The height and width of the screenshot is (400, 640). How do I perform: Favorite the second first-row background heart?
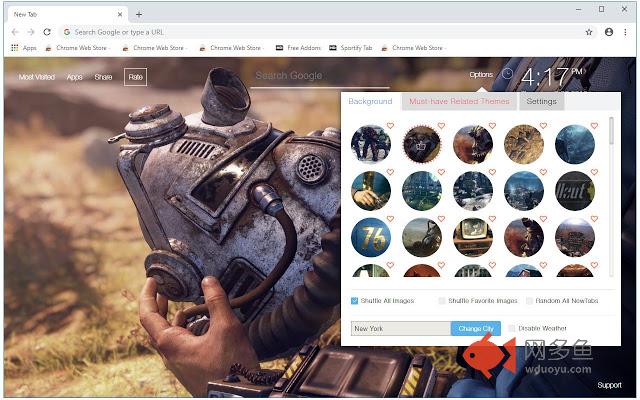[x=441, y=126]
